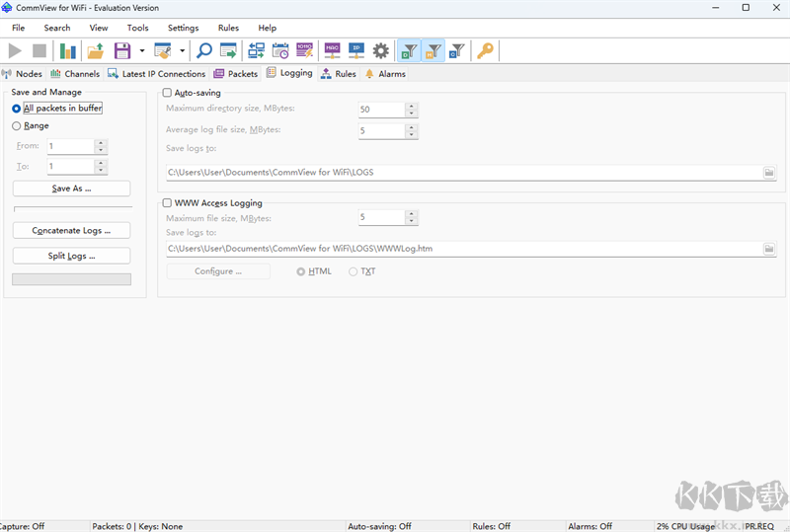Open the Help menu
Image resolution: width=790 pixels, height=532 pixels.
point(267,29)
